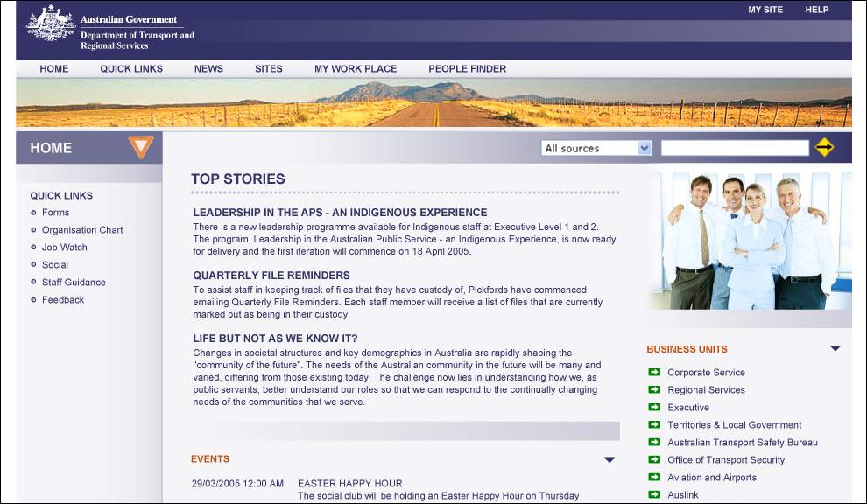Open the Quarterly File Reminders story

(x=271, y=276)
